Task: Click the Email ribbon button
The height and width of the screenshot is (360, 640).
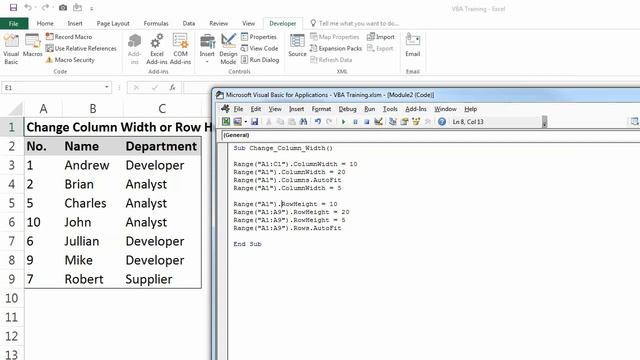Action: click(x=413, y=46)
